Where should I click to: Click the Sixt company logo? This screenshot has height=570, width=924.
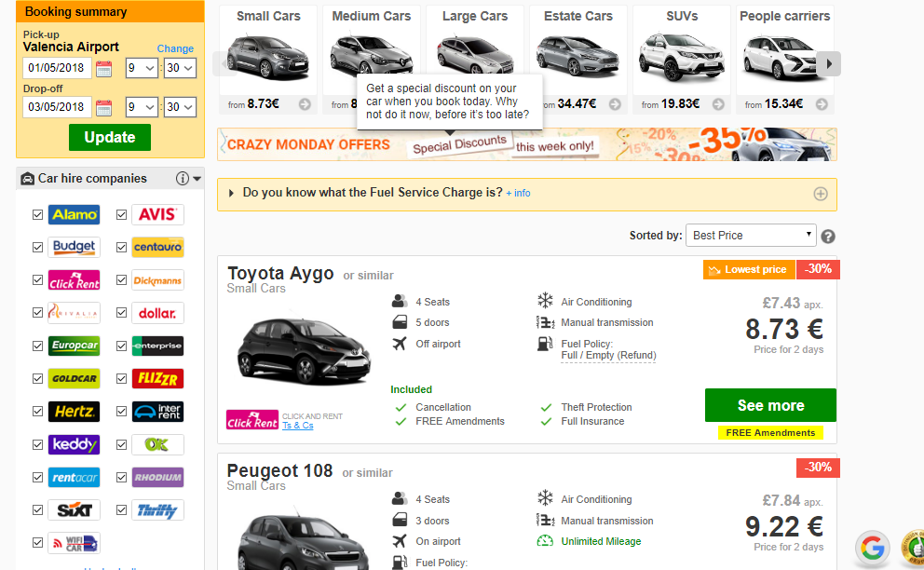coord(74,510)
